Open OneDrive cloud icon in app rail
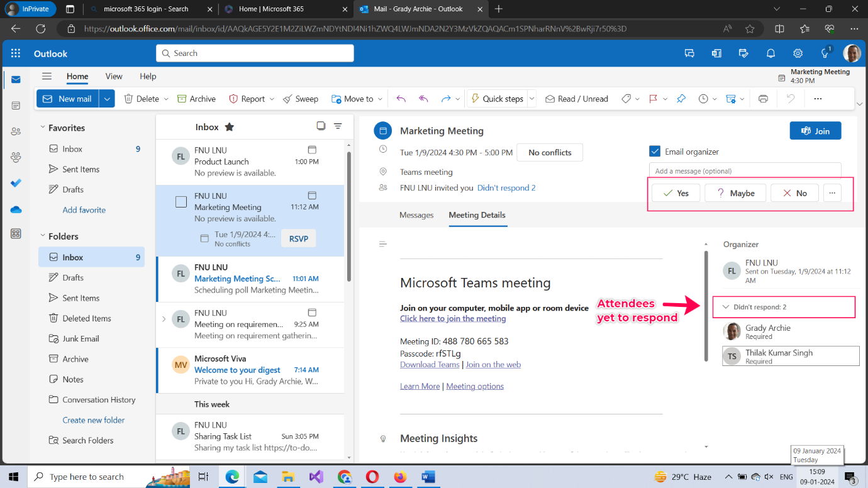This screenshot has width=868, height=488. [16, 209]
